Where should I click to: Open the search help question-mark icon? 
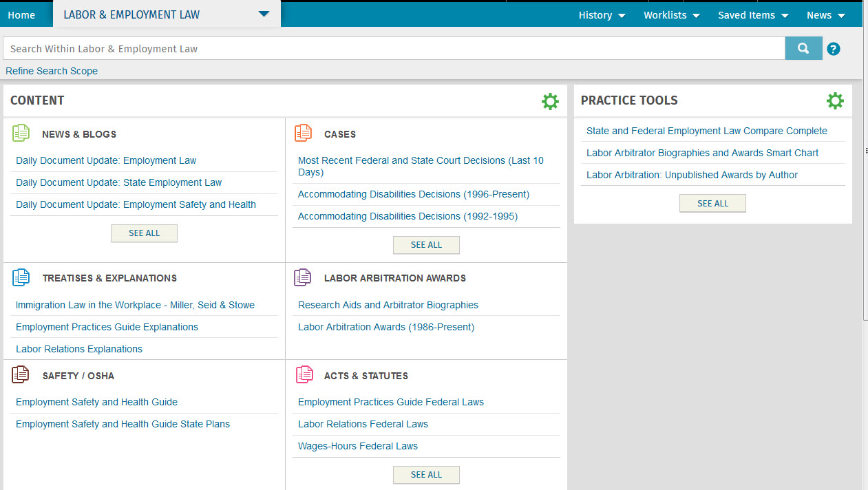(x=834, y=49)
